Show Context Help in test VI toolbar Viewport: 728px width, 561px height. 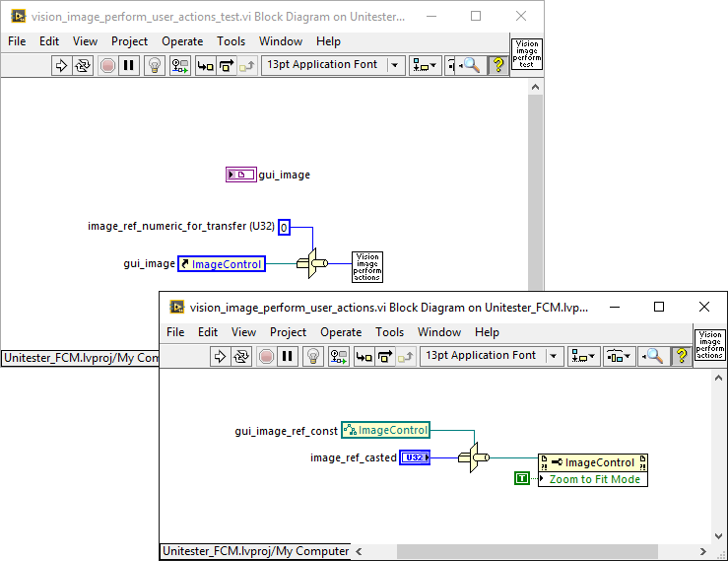[497, 65]
